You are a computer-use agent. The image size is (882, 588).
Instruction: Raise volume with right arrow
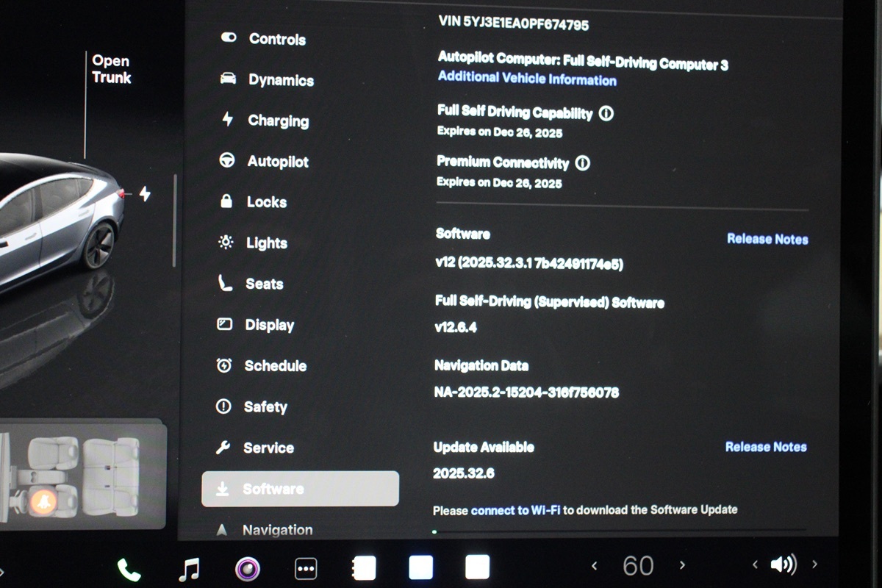[x=814, y=564]
